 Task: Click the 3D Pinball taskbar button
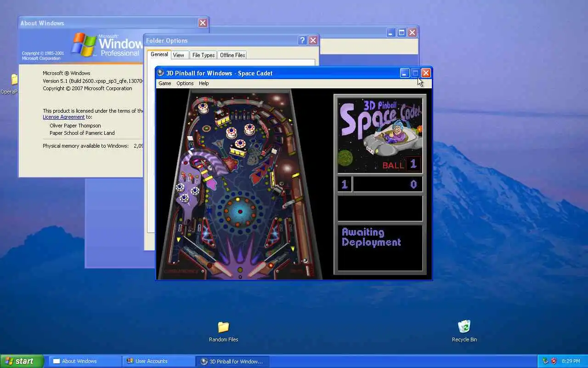232,361
